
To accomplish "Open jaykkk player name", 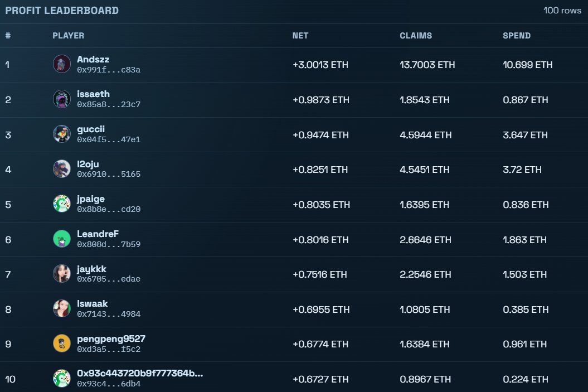I will pos(91,269).
